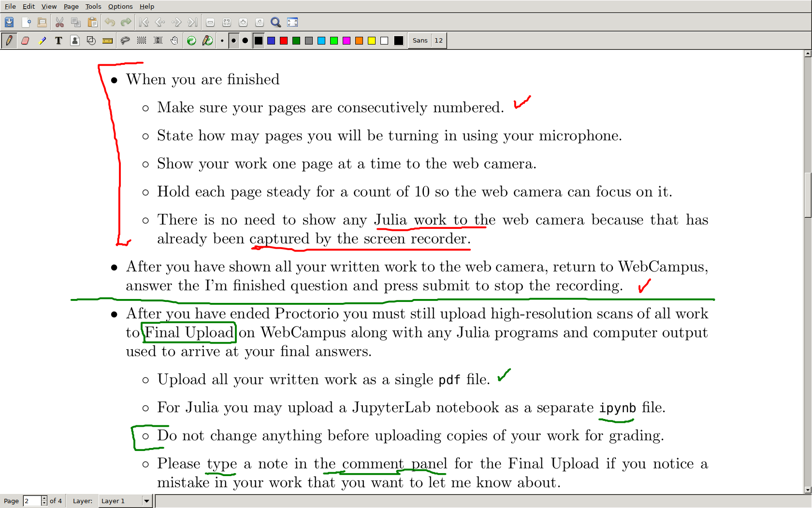Select the Eraser tool
This screenshot has height=508, width=812.
pyautogui.click(x=25, y=41)
